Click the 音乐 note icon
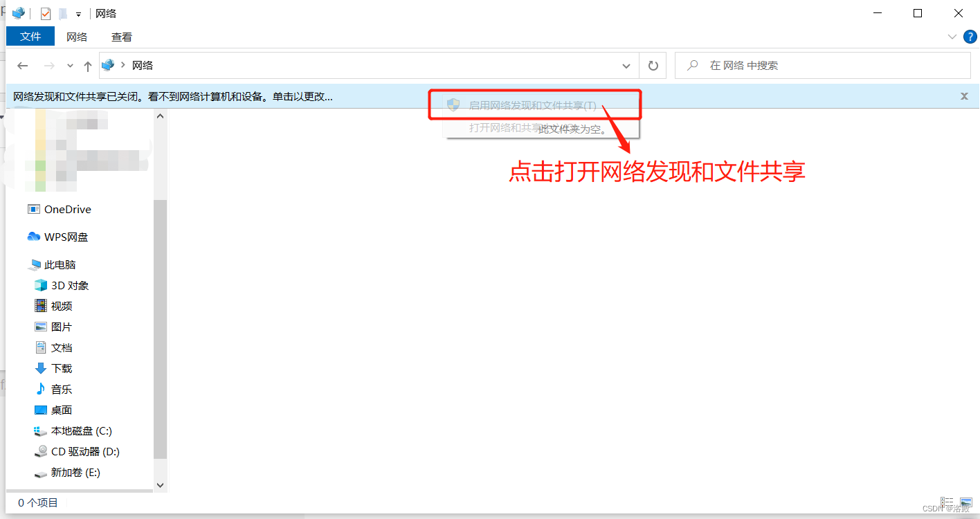 click(41, 389)
